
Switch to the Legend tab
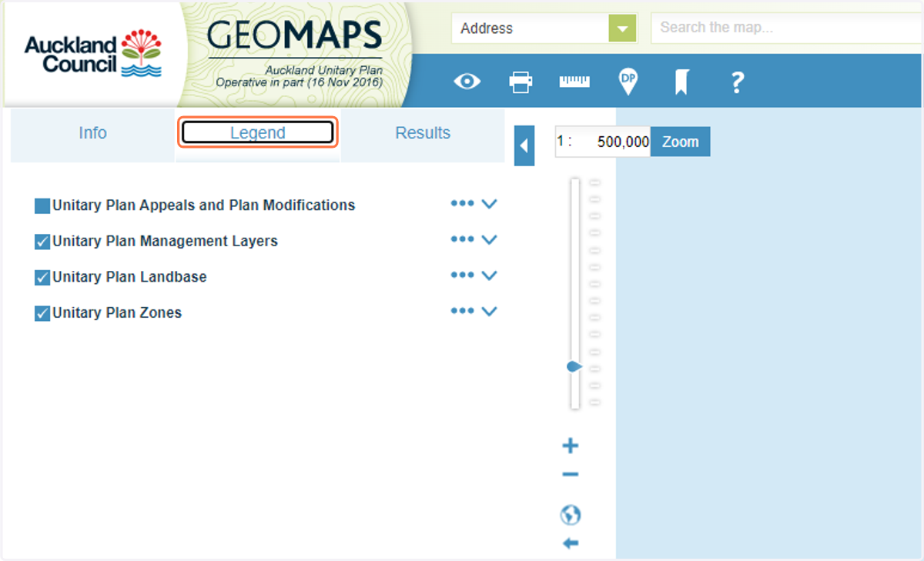(258, 133)
